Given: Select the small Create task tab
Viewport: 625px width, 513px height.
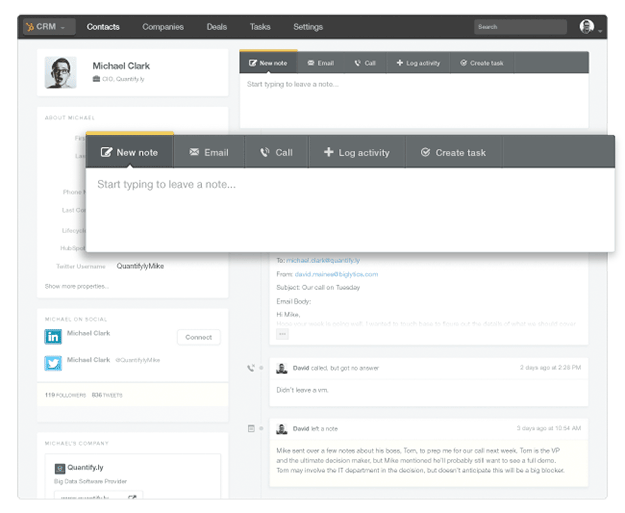Looking at the screenshot, I should click(x=482, y=63).
